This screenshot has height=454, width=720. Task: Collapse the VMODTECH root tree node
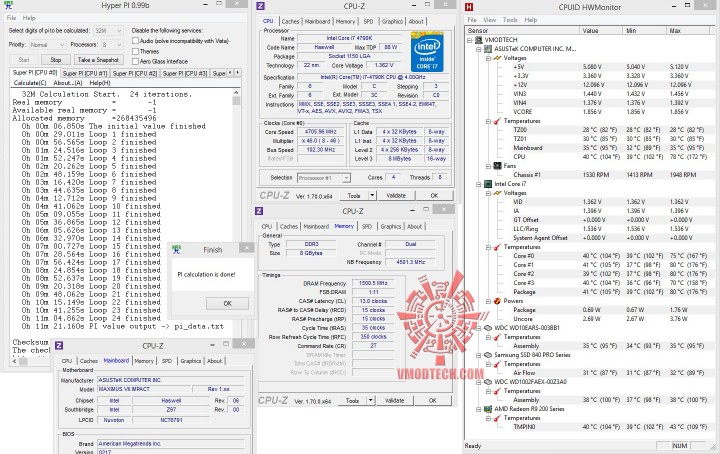point(469,40)
